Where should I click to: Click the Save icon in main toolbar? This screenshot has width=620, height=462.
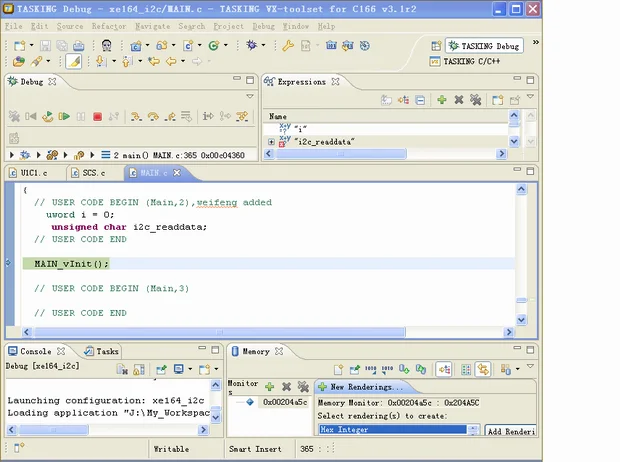45,46
